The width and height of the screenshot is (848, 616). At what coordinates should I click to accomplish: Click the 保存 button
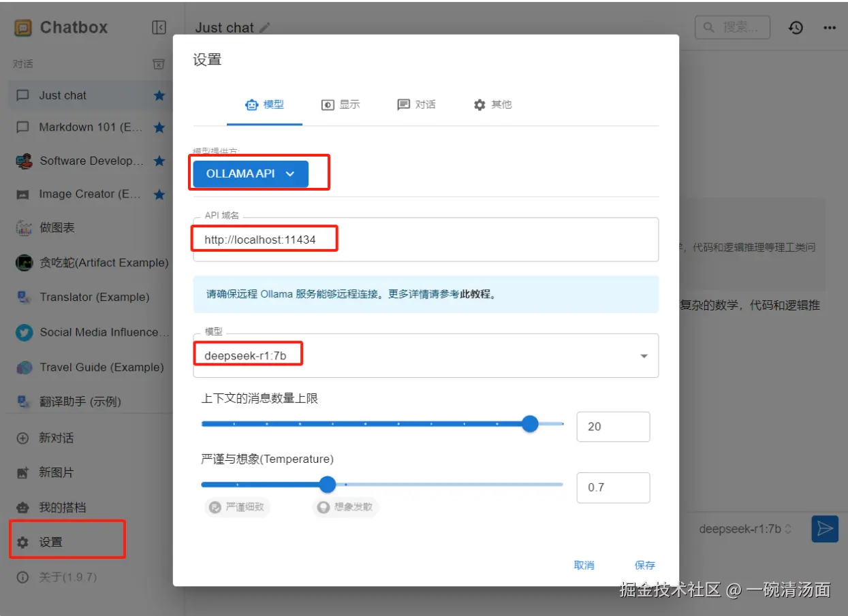click(644, 565)
